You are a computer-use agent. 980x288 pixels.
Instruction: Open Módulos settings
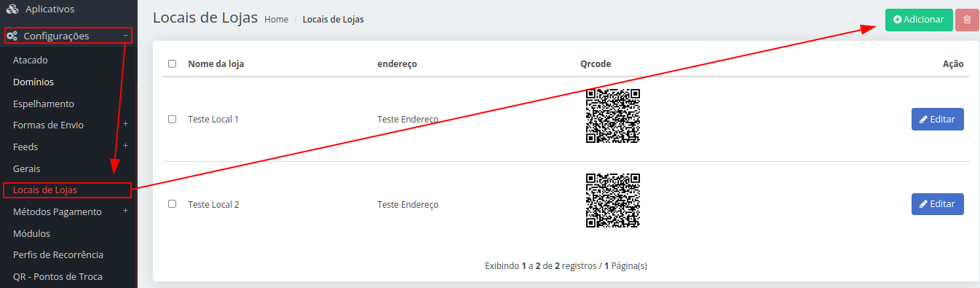coord(32,233)
